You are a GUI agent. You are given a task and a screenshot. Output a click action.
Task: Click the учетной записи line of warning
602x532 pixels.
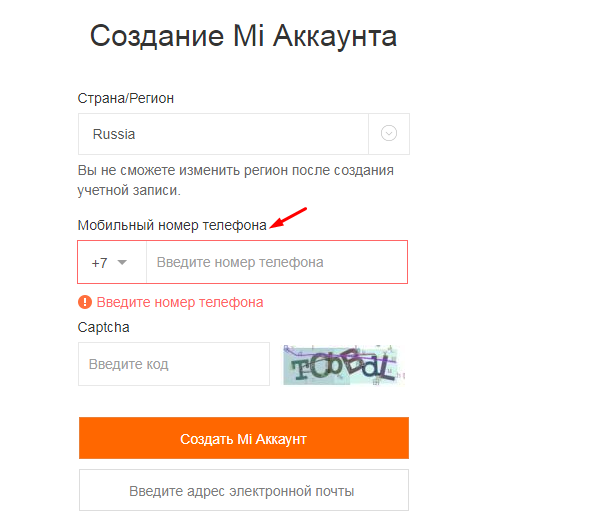click(x=135, y=190)
